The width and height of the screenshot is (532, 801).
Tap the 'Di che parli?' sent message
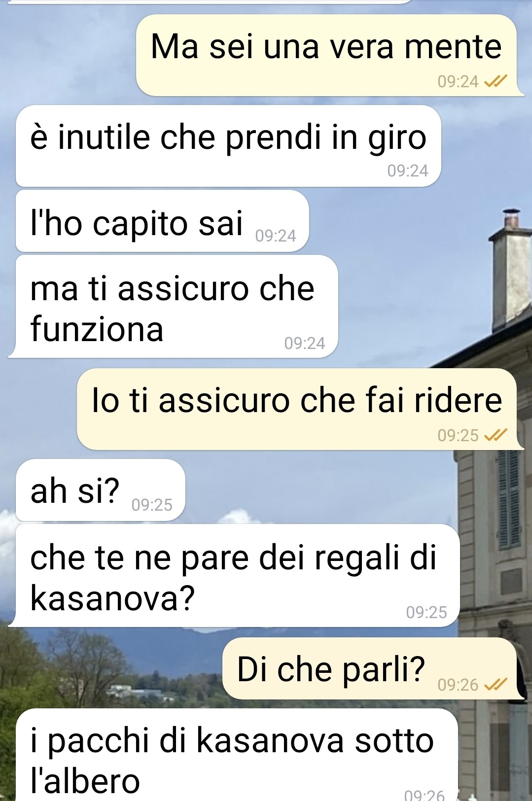coord(370,668)
